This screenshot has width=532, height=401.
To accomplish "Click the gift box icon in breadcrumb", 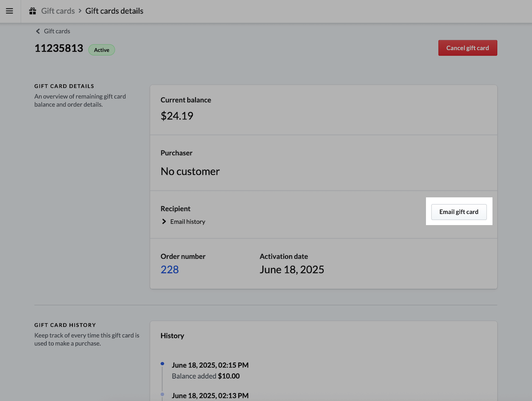I will [33, 11].
